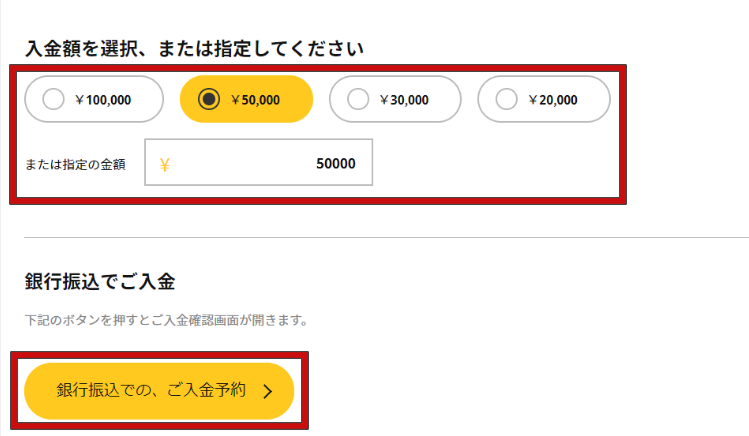The width and height of the screenshot is (749, 436).
Task: Click the または指定の金額 label
Action: point(75,164)
